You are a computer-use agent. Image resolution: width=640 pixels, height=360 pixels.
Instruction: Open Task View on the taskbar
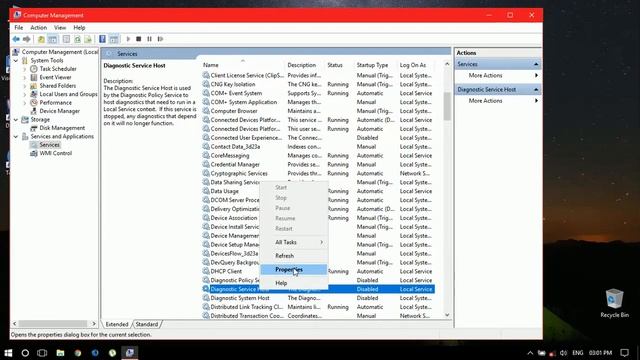coord(42,353)
